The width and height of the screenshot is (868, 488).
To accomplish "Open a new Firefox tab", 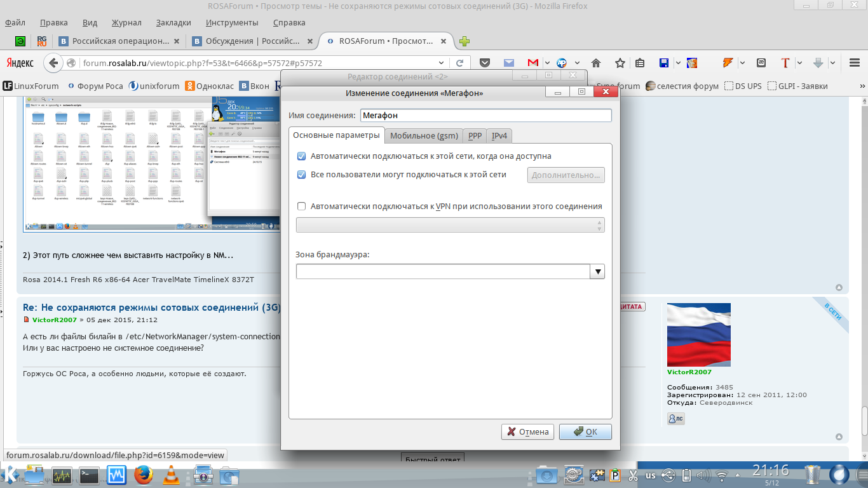I will pyautogui.click(x=465, y=41).
